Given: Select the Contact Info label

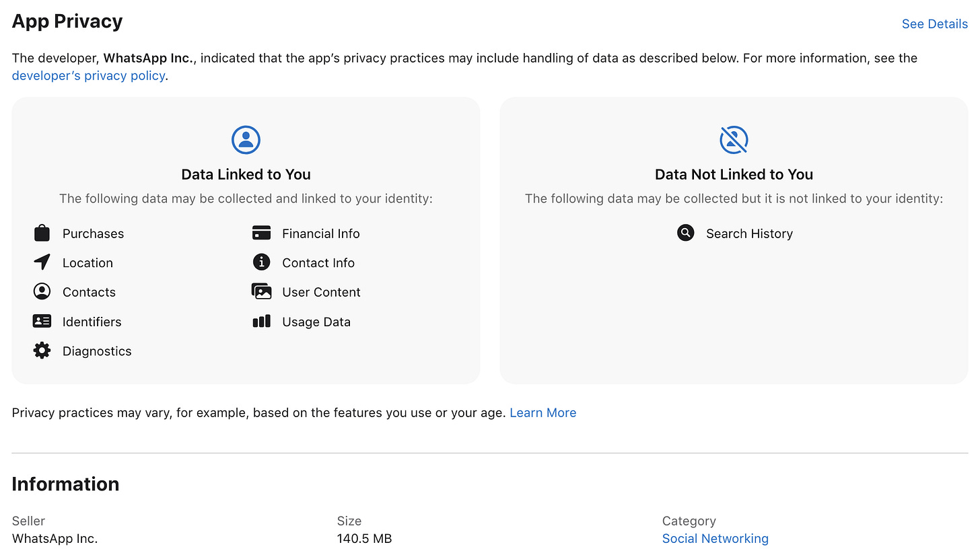Looking at the screenshot, I should (x=318, y=263).
